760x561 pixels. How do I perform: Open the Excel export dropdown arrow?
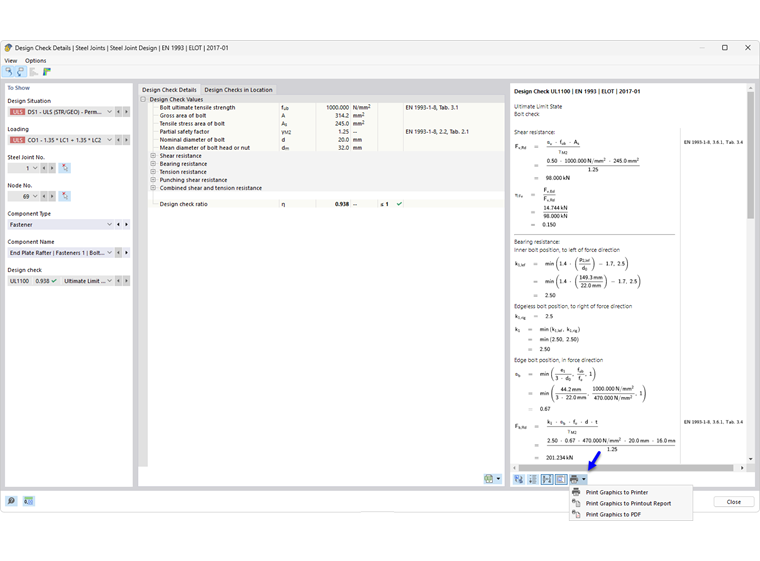pos(498,479)
